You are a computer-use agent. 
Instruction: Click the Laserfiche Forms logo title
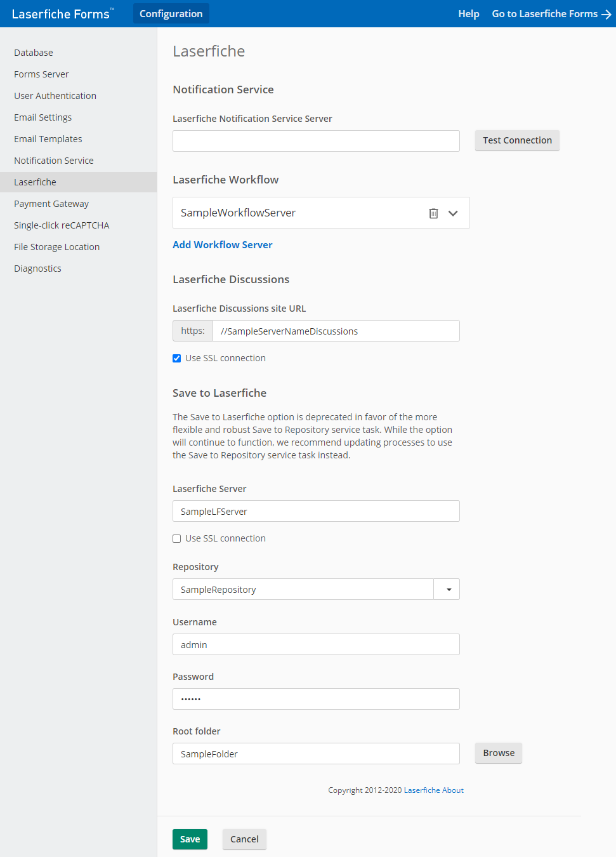click(63, 14)
